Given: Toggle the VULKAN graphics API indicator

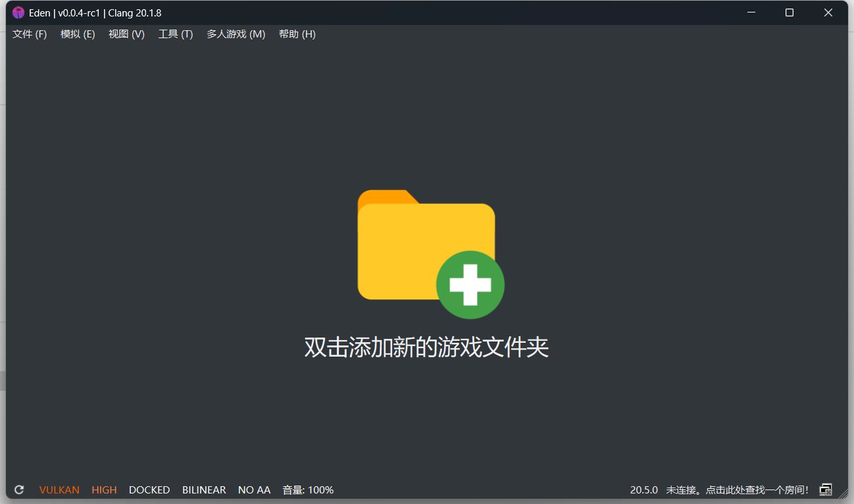Looking at the screenshot, I should 59,490.
